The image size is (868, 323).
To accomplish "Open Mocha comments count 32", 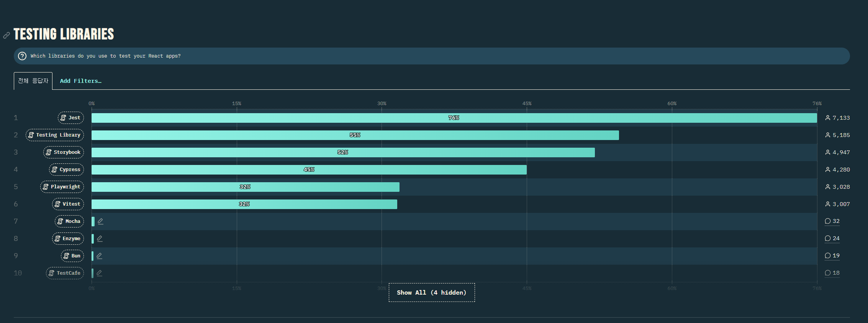I will click(x=832, y=221).
